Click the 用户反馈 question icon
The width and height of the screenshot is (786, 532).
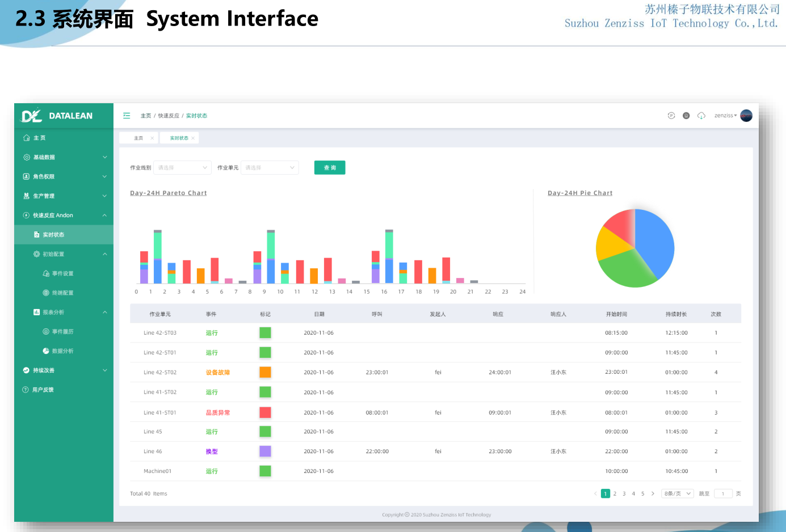point(26,390)
